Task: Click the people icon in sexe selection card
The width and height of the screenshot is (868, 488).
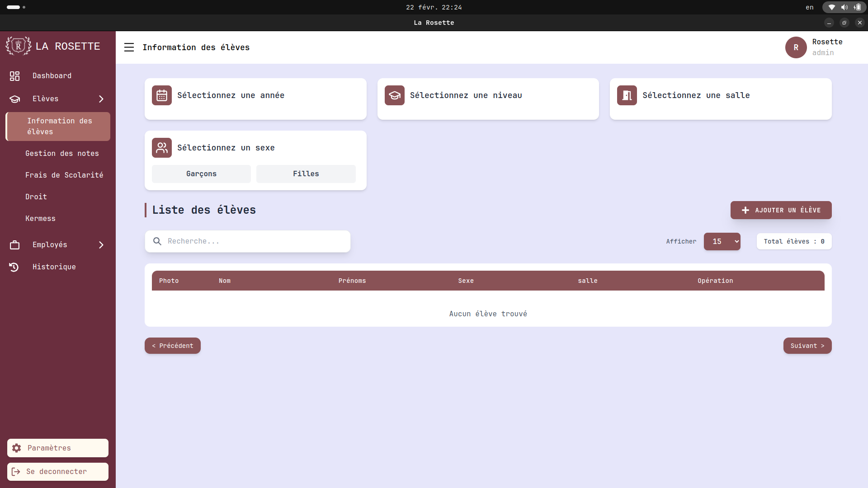Action: tap(161, 147)
